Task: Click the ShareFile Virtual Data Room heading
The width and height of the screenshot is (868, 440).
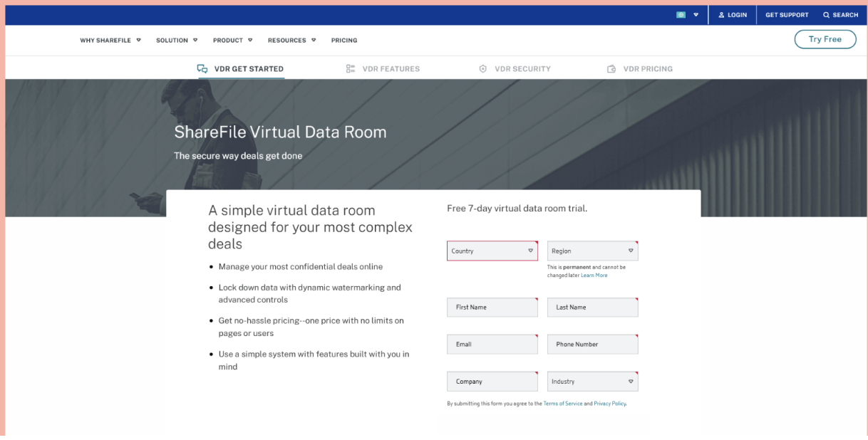Action: click(280, 132)
